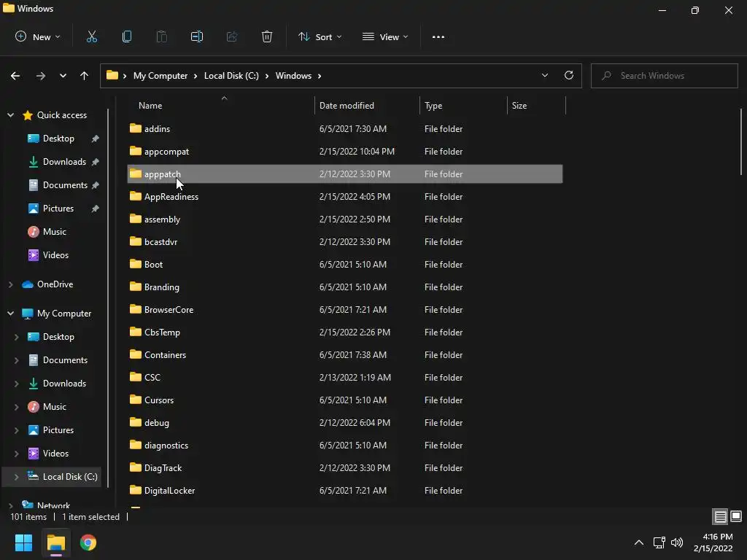Expand Local Disk (C:) tree node
The image size is (747, 560).
click(16, 477)
